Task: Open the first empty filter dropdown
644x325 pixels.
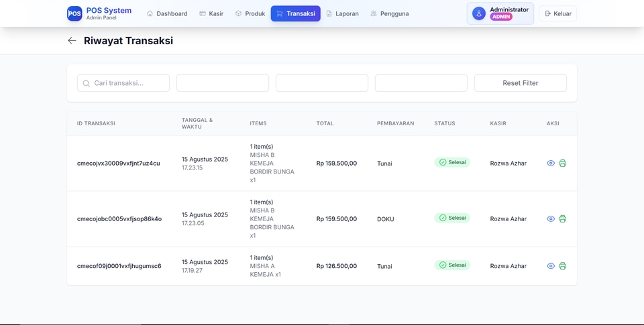Action: click(x=223, y=83)
